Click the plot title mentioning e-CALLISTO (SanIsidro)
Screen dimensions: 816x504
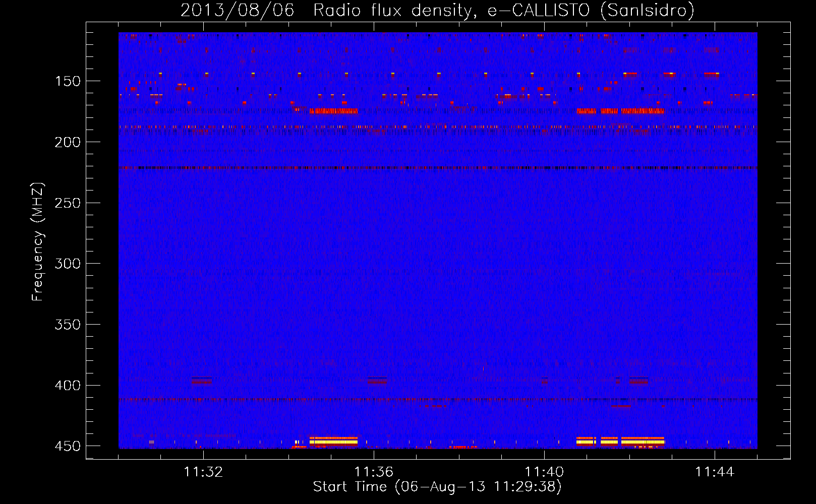tap(437, 10)
